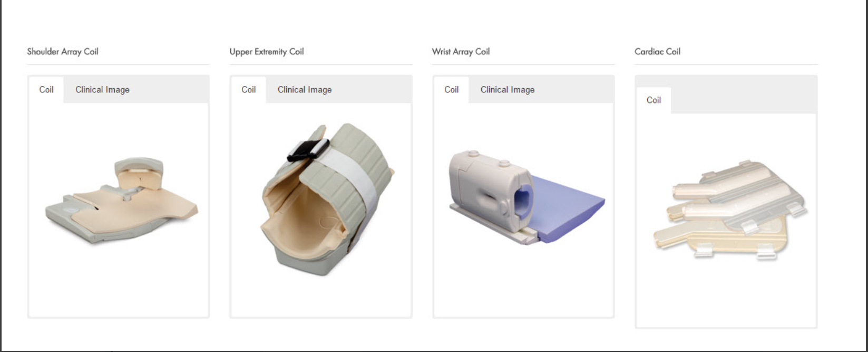Click the Shoulder Array Coil product photo
This screenshot has height=352, width=868.
coord(122,201)
